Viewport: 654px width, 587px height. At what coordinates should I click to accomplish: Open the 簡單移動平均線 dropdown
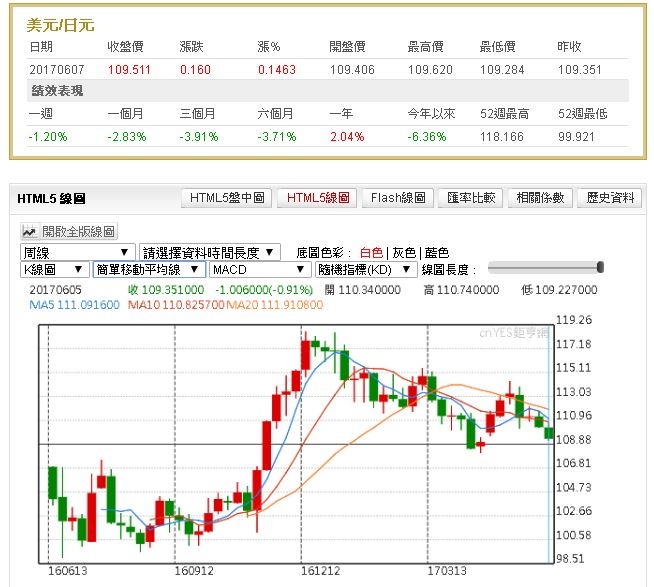point(149,270)
